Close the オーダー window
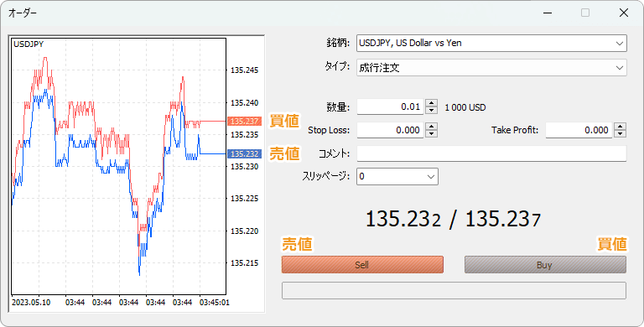 click(x=624, y=13)
